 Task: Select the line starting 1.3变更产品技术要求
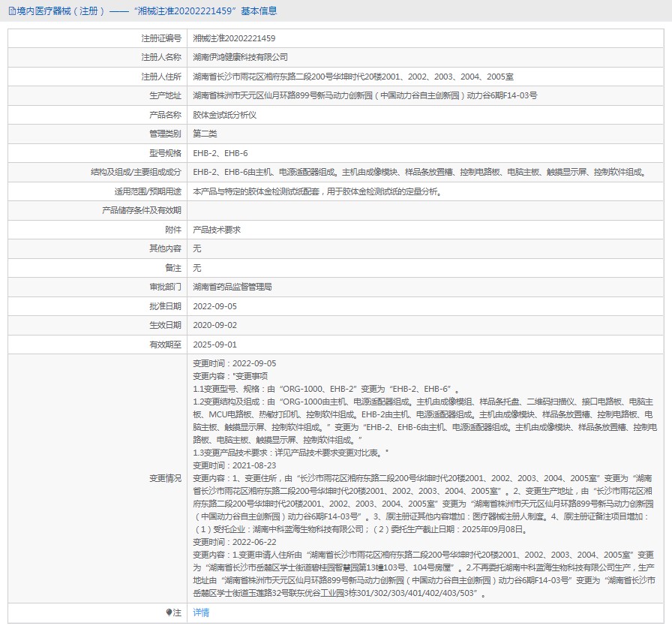[x=291, y=453]
